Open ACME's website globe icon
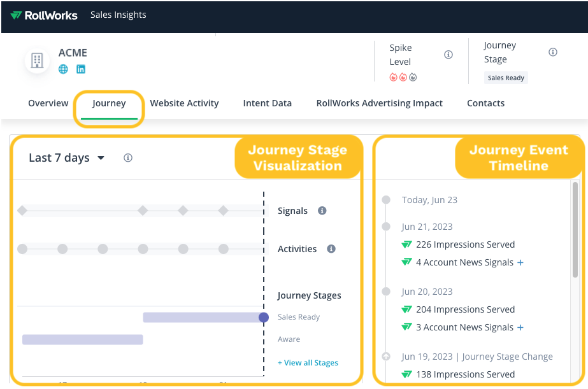Image resolution: width=588 pixels, height=389 pixels. [x=63, y=69]
